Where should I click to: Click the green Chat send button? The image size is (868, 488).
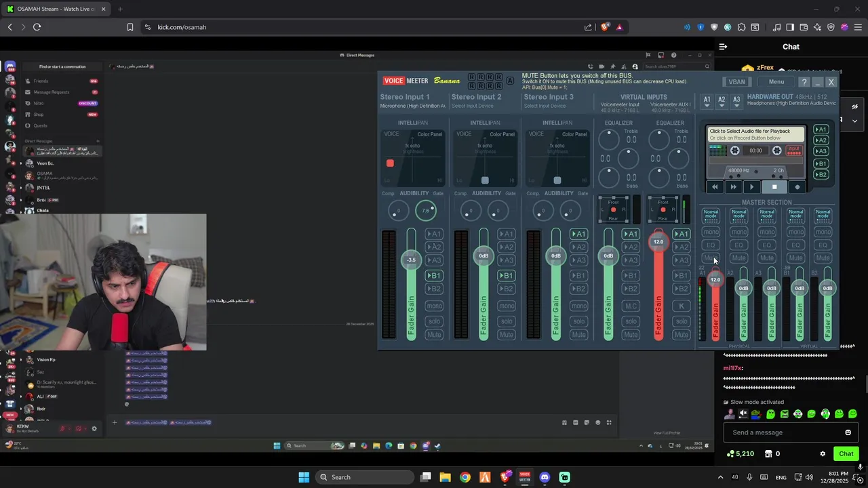point(846,454)
